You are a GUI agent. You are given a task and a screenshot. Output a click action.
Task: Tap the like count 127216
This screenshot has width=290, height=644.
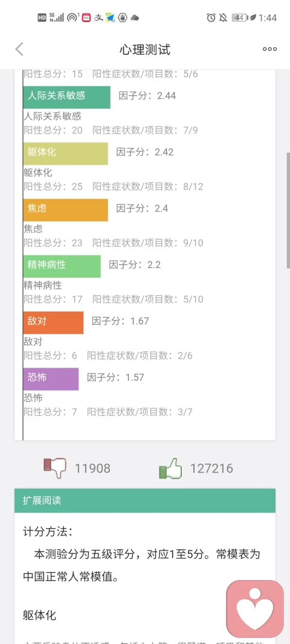click(x=211, y=468)
